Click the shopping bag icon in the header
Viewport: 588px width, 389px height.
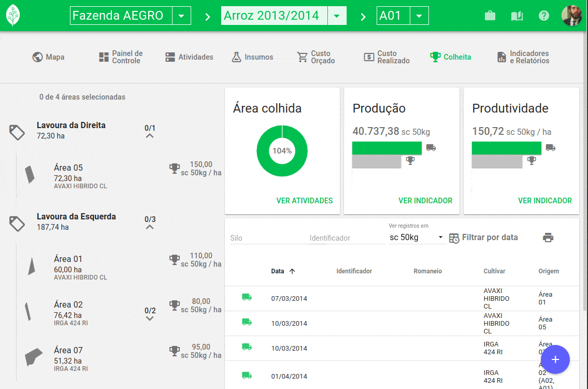click(x=490, y=16)
